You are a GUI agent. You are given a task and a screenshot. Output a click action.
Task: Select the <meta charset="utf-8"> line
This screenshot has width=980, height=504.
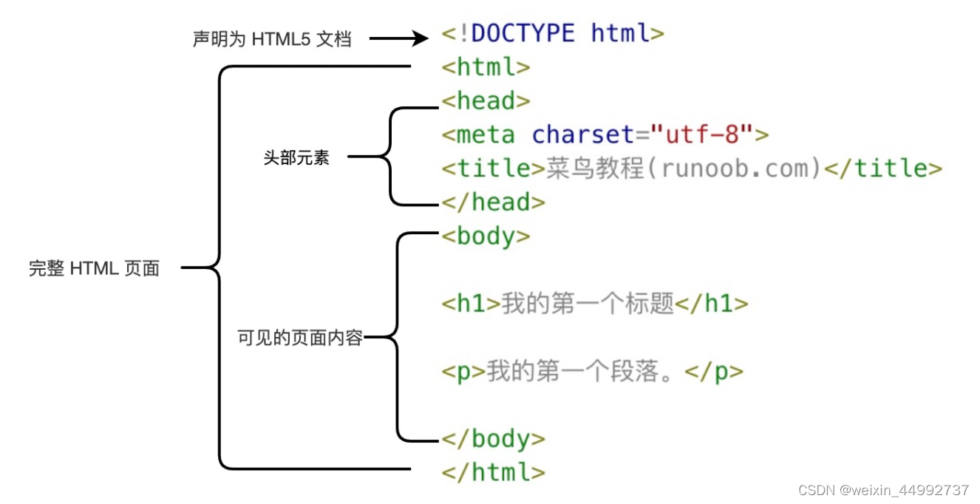point(602,134)
